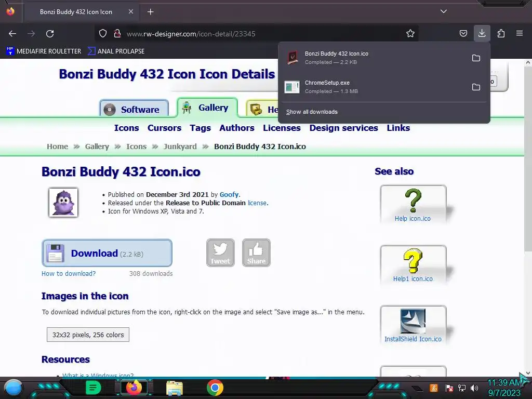Click the Download (2.2 kB) button
This screenshot has width=532, height=399.
(x=107, y=253)
